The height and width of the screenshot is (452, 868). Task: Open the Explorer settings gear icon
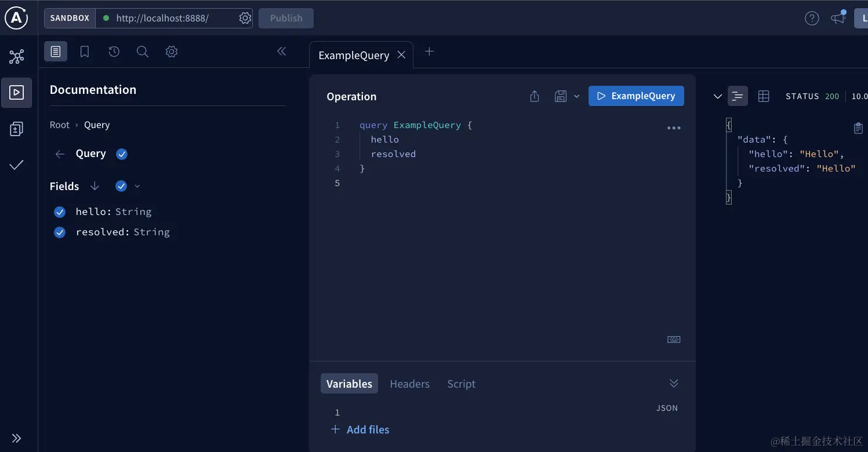point(171,52)
